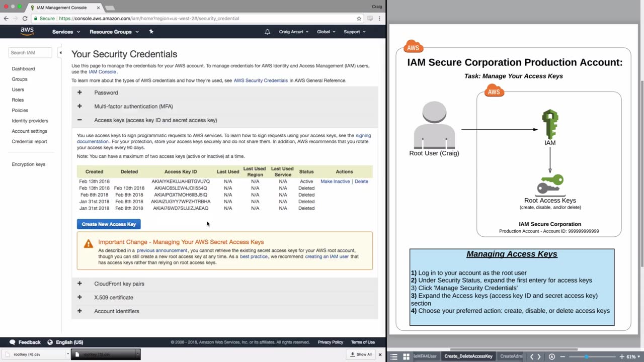Click the warning triangle in Important Change notice
Viewport: 644px width, 362px height.
(x=89, y=244)
